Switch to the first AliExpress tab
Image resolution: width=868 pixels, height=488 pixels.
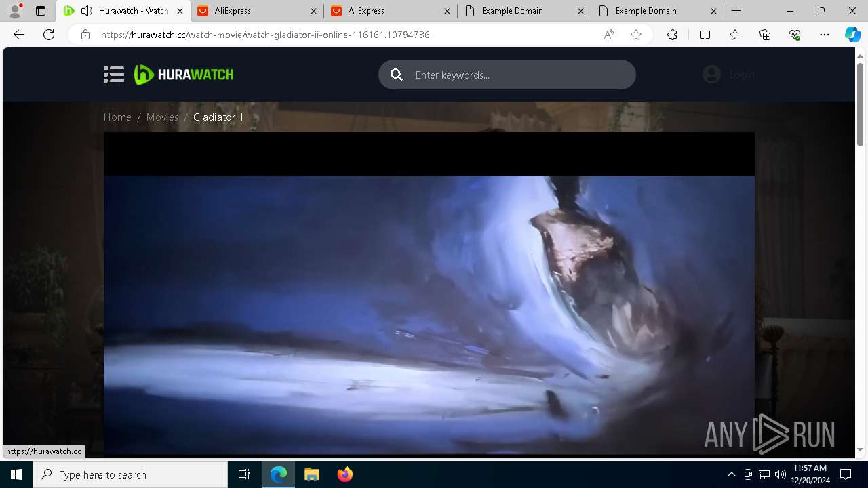[x=258, y=11]
